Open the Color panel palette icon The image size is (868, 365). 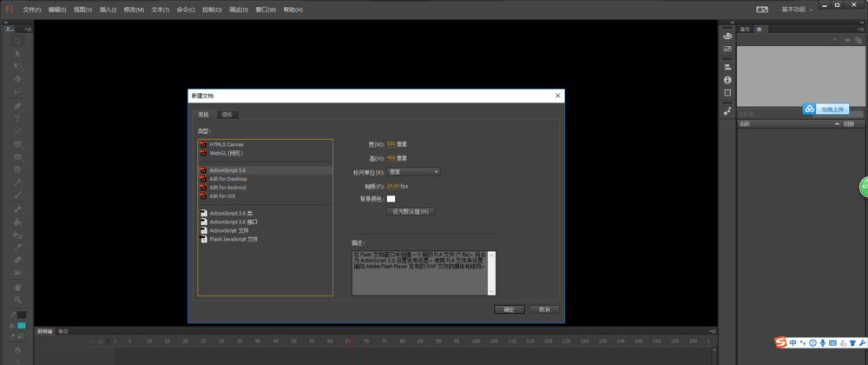(727, 36)
